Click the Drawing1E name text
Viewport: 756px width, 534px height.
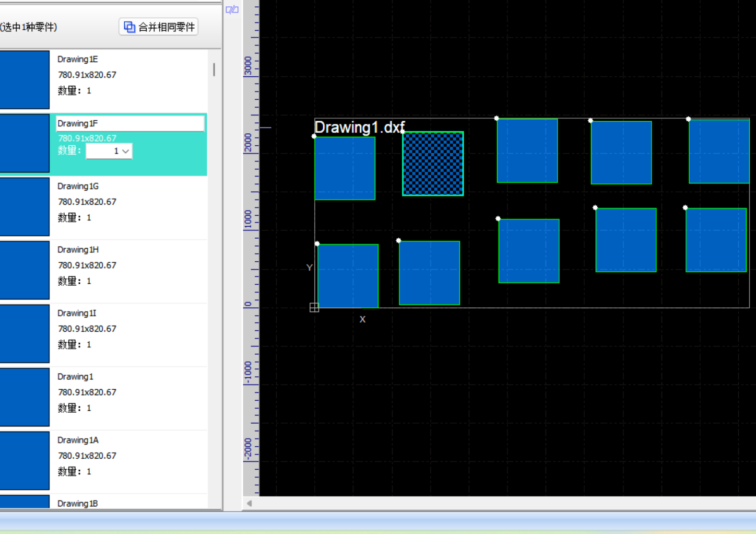[77, 59]
